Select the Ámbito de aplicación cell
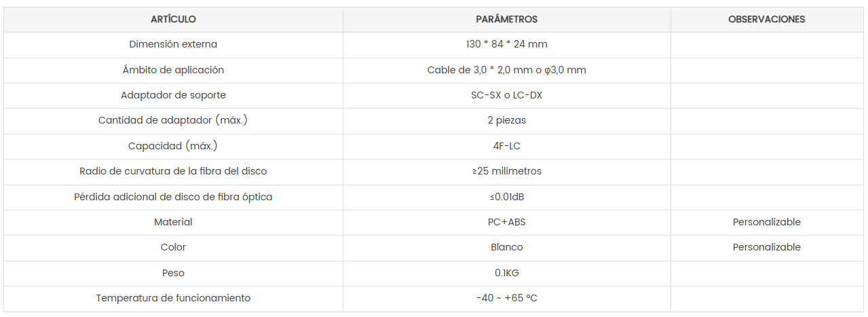The image size is (868, 317). pyautogui.click(x=173, y=70)
